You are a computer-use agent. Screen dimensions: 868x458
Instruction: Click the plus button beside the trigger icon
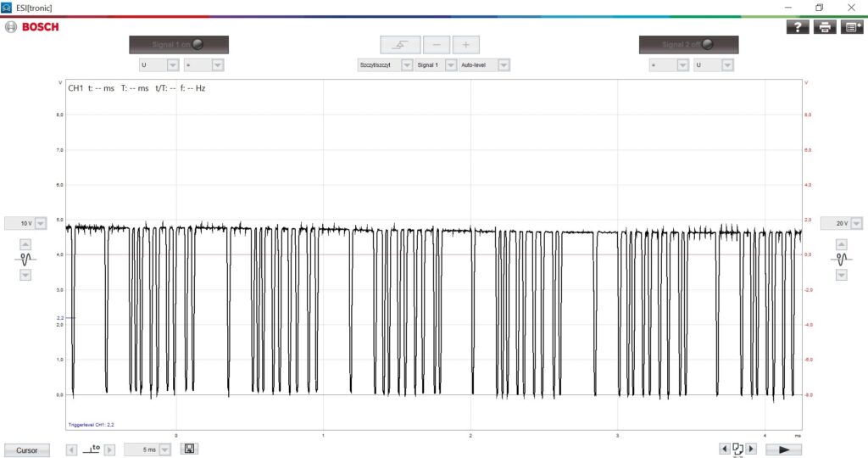465,45
